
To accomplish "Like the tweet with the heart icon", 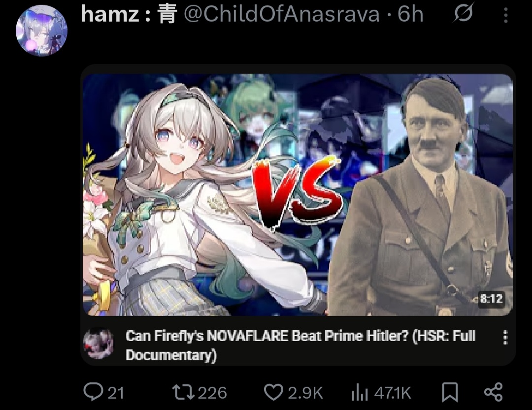I will (x=273, y=392).
